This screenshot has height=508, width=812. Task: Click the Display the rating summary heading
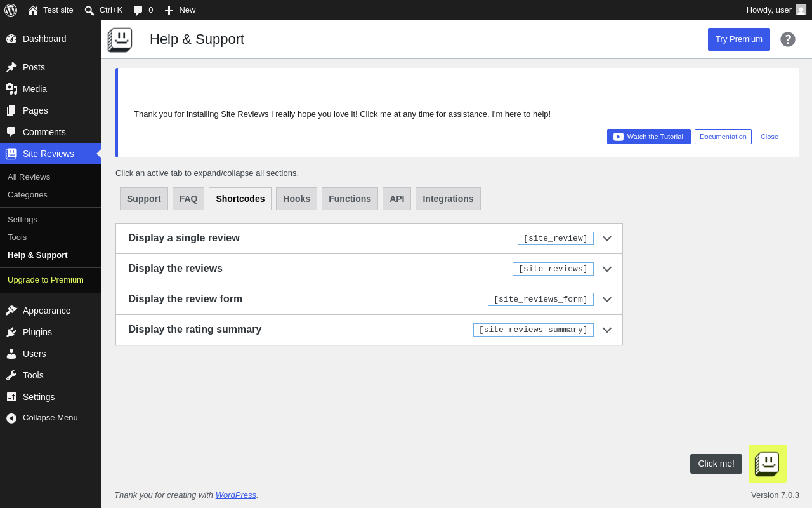click(195, 330)
